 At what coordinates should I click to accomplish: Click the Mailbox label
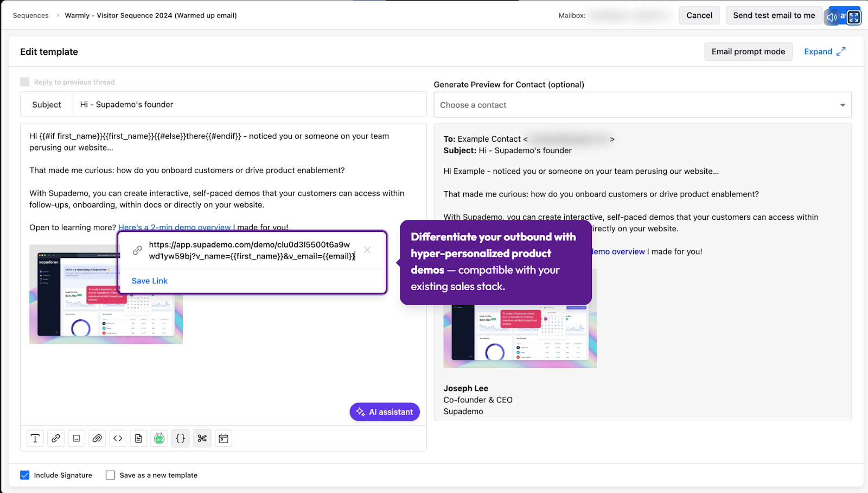[x=572, y=16]
